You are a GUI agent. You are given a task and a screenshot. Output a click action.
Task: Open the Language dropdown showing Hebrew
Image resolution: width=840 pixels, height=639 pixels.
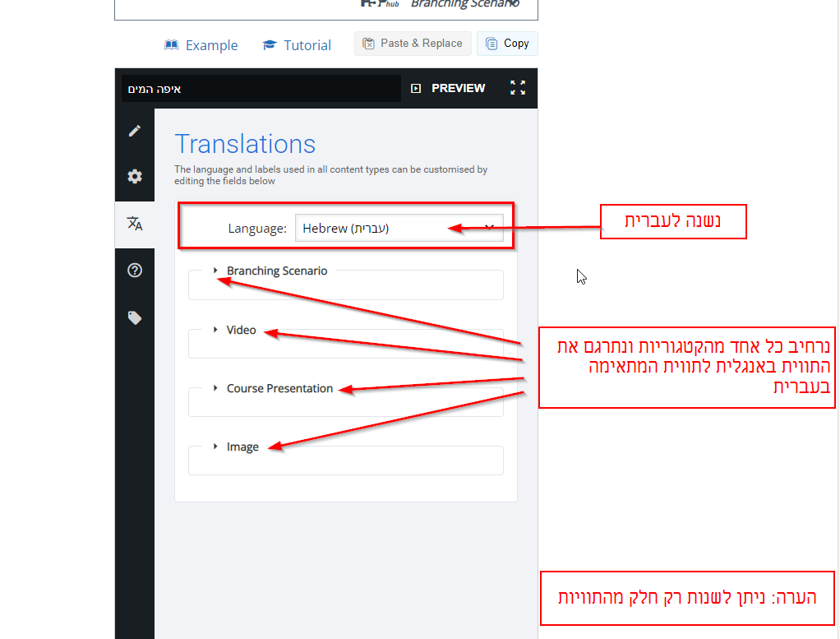pyautogui.click(x=399, y=229)
